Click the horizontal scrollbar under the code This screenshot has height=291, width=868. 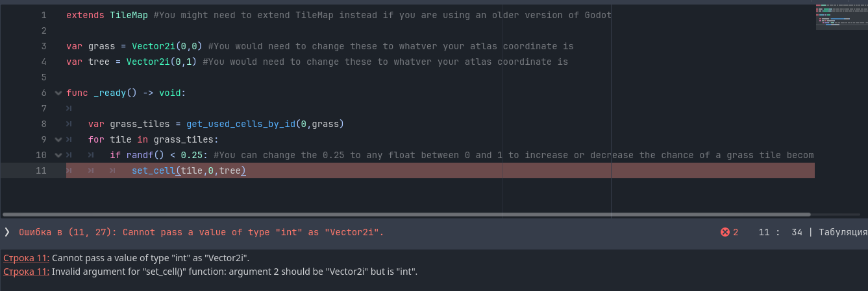(406, 215)
